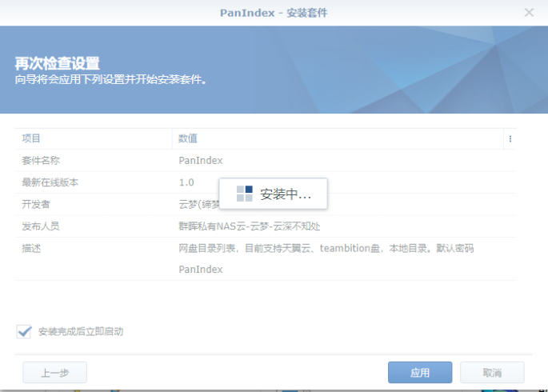Select the 开发者 row label
The height and width of the screenshot is (392, 548).
35,204
